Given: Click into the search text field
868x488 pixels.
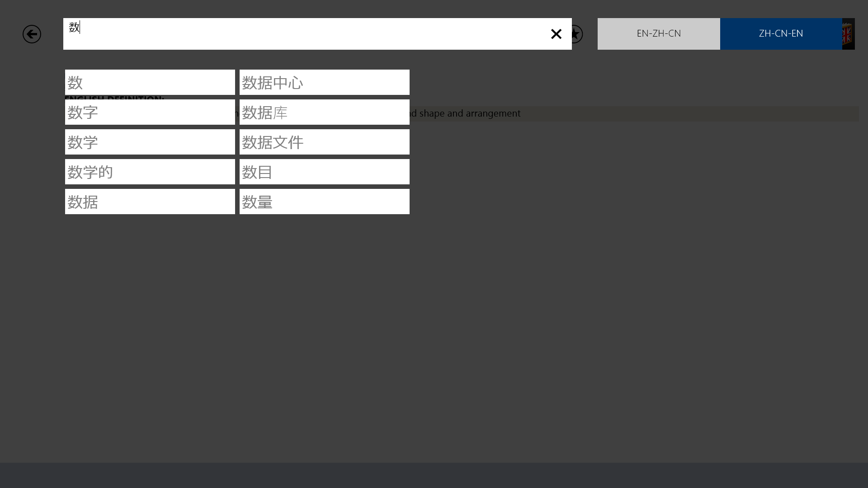Looking at the screenshot, I should 307,34.
